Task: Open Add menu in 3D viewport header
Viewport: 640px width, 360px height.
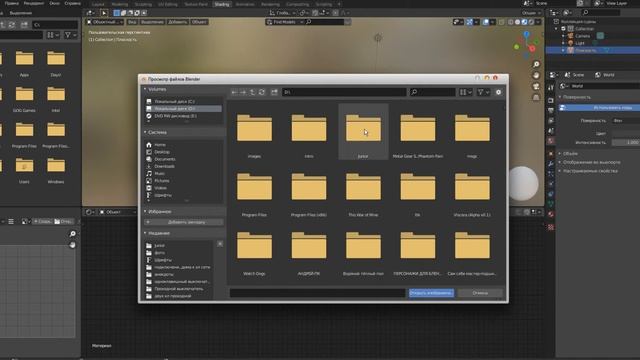Action: tap(178, 22)
